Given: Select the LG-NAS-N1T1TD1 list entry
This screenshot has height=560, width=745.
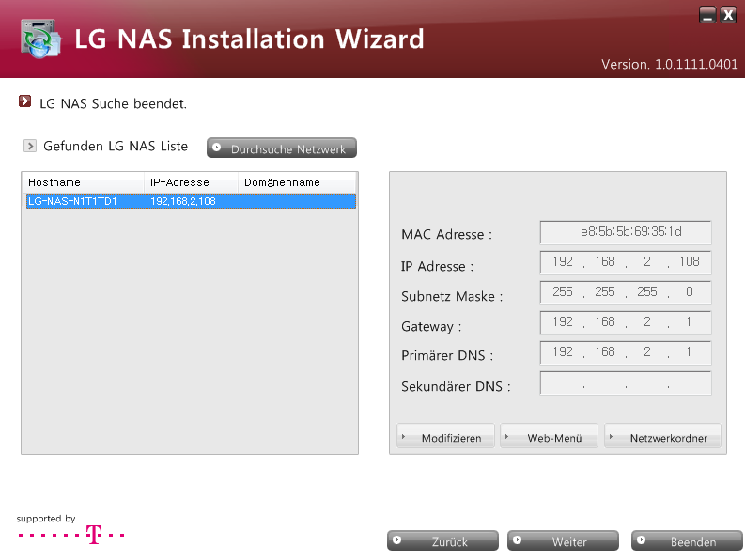Looking at the screenshot, I should click(x=190, y=201).
